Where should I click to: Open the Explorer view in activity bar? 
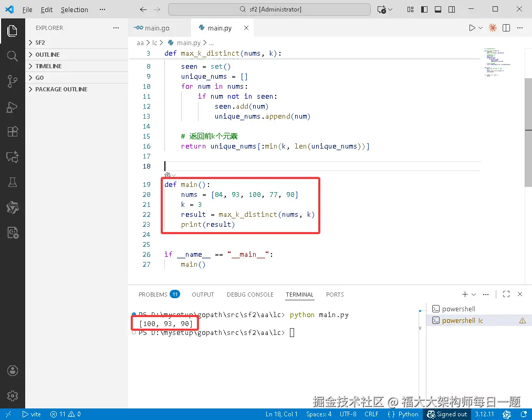tap(12, 31)
